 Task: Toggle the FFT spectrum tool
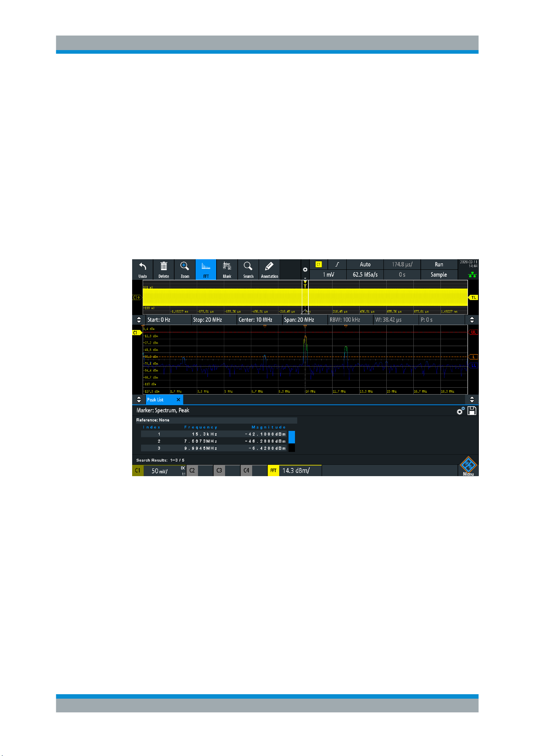tap(206, 270)
